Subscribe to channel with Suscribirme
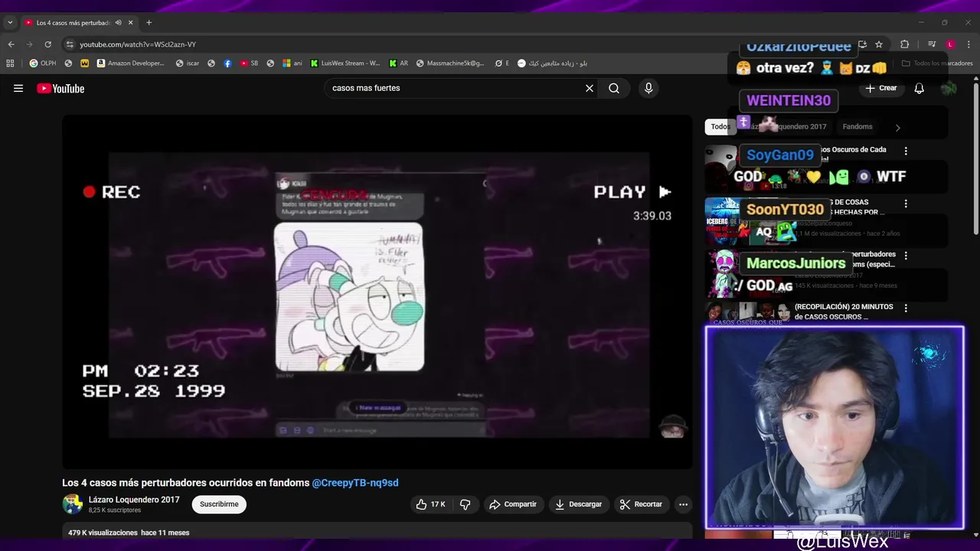The height and width of the screenshot is (551, 980). point(219,504)
